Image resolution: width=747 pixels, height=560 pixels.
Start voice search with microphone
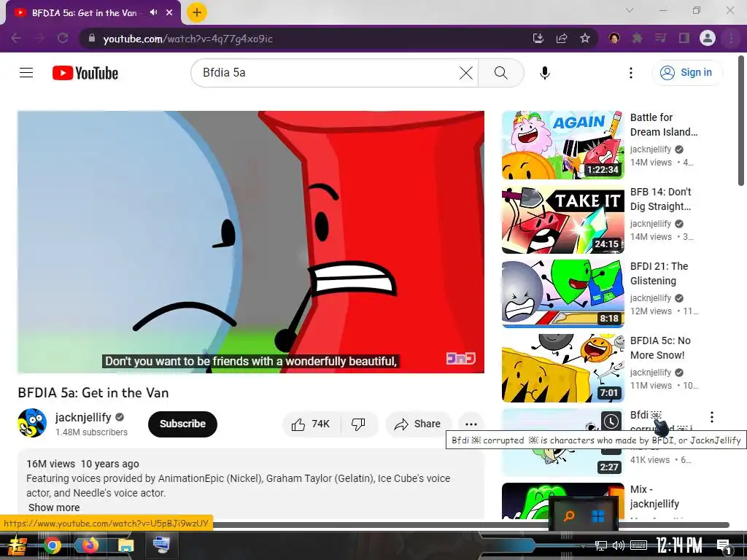click(545, 73)
